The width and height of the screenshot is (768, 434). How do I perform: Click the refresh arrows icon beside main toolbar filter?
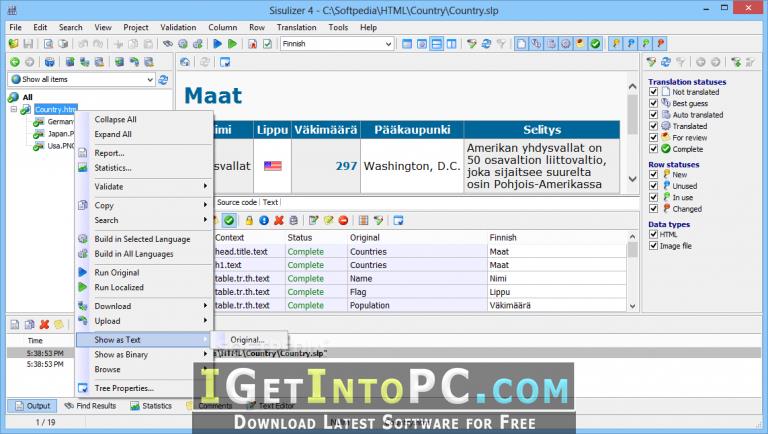pyautogui.click(x=486, y=44)
